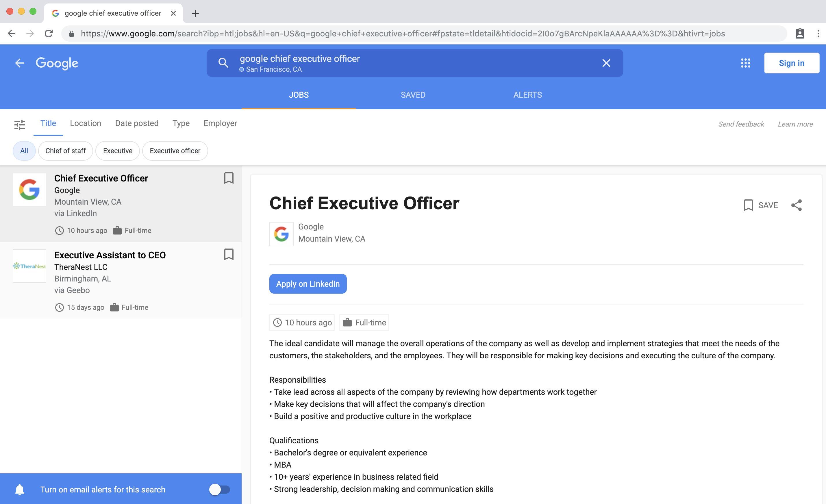This screenshot has width=826, height=504.
Task: Expand the Location filter dropdown
Action: [x=86, y=123]
